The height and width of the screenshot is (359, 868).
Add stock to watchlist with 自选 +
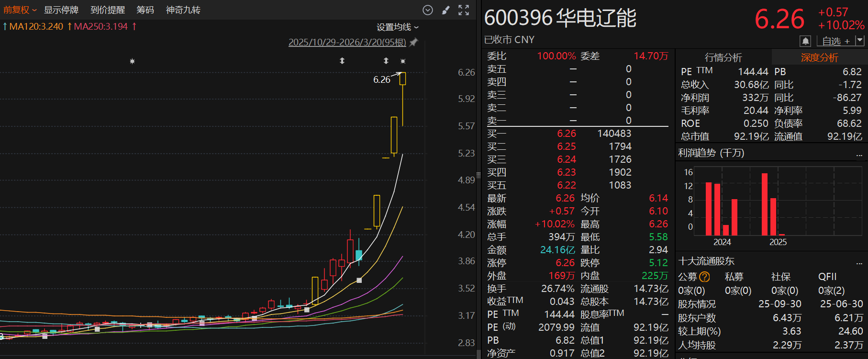click(835, 41)
